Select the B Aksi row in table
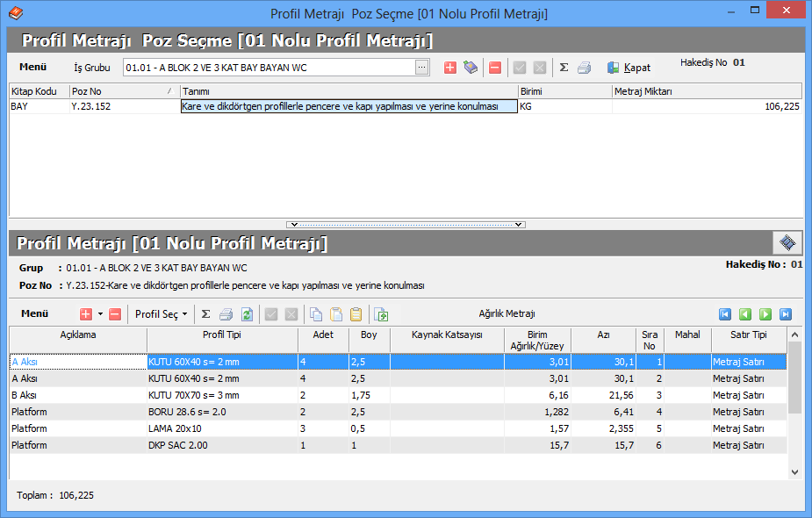Image resolution: width=812 pixels, height=518 pixels. (77, 395)
